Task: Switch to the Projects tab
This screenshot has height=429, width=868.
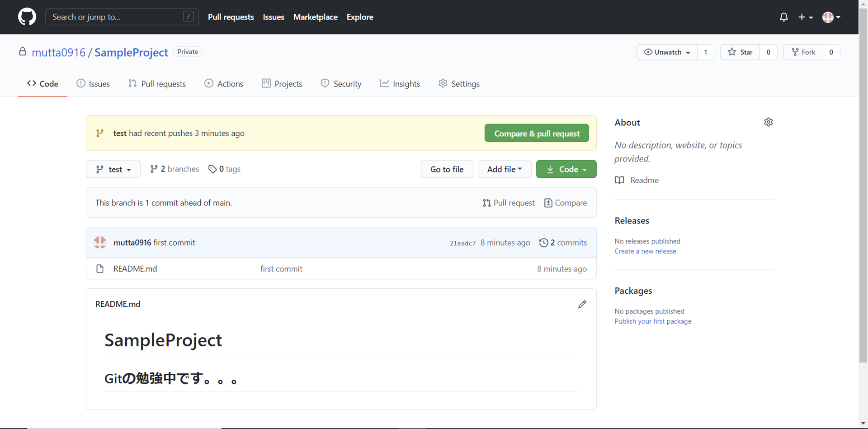Action: [x=282, y=84]
